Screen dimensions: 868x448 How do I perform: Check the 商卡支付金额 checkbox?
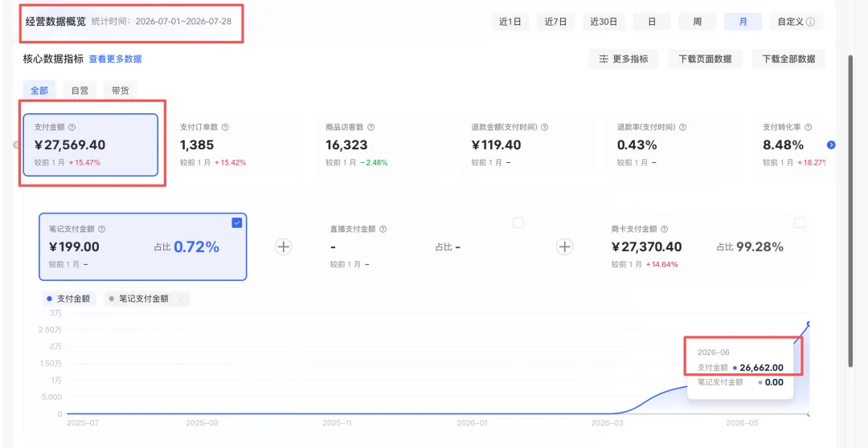800,223
